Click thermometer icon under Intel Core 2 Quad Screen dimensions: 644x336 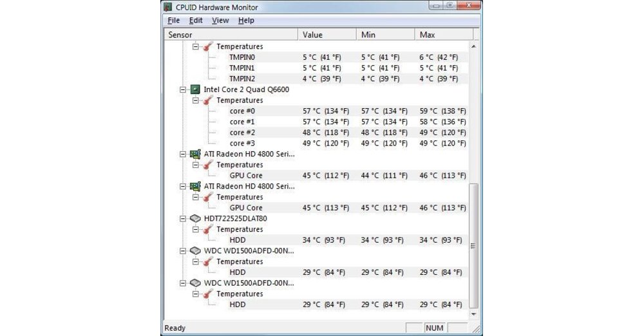tap(208, 100)
